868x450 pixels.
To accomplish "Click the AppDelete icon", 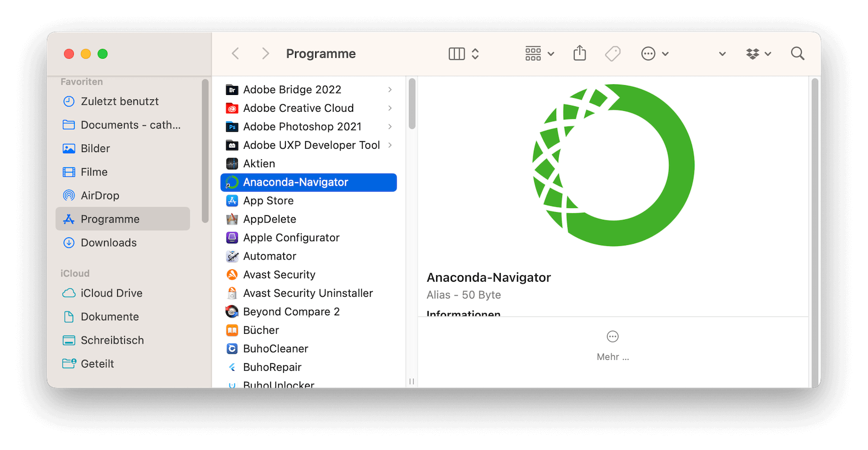I will click(232, 219).
